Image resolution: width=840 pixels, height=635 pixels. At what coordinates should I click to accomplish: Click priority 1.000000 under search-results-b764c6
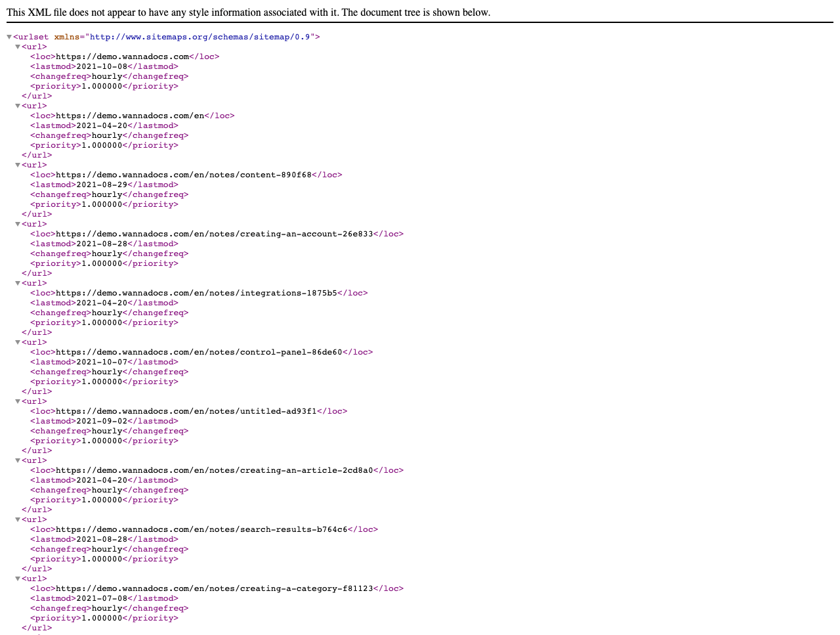coord(102,559)
